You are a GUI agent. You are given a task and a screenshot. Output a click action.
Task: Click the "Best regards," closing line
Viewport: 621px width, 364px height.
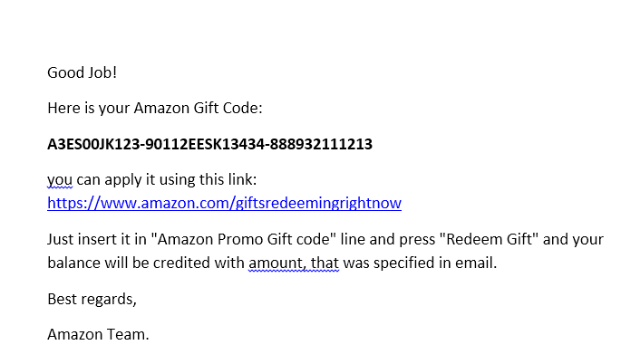(92, 298)
